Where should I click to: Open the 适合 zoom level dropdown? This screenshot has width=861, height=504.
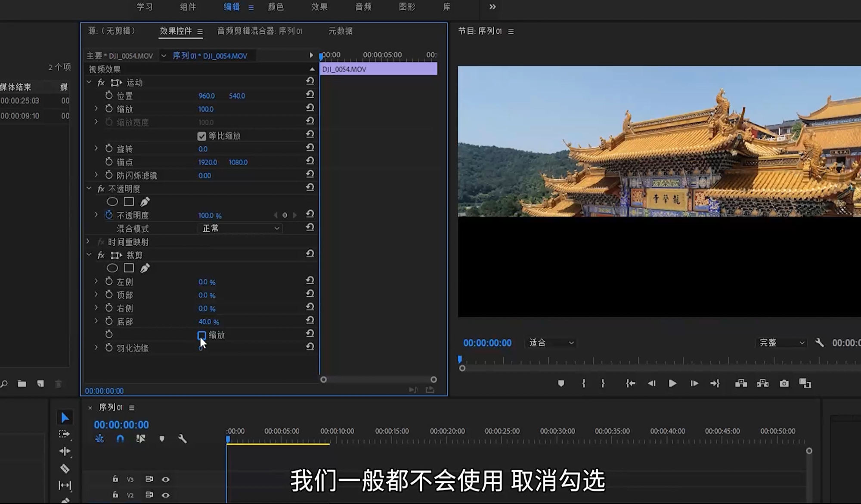tap(551, 343)
